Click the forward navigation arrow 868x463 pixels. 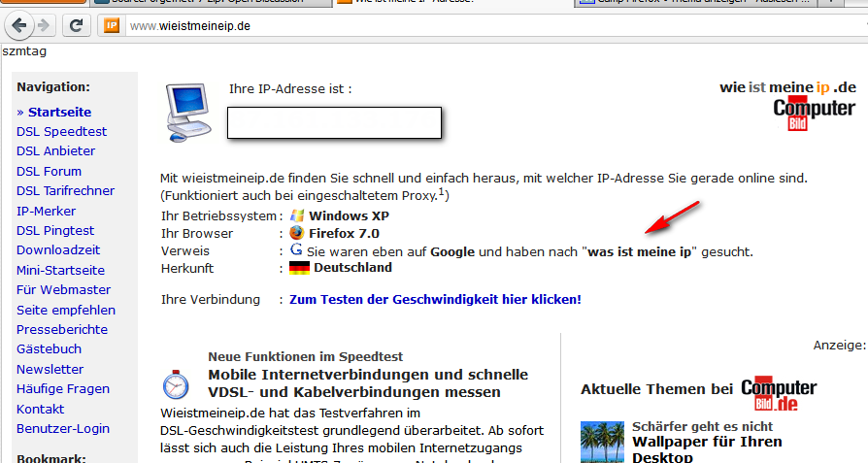pos(43,25)
